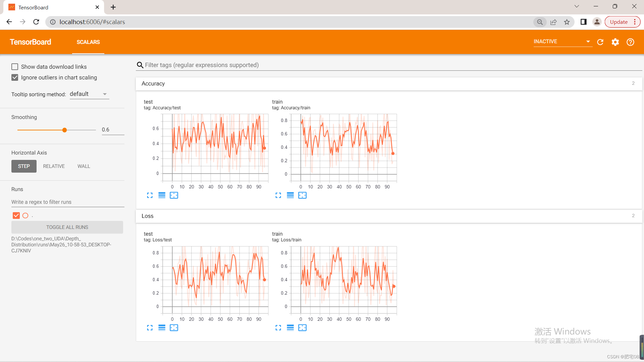The height and width of the screenshot is (362, 644).
Task: Select RELATIVE horizontal axis option
Action: 54,166
